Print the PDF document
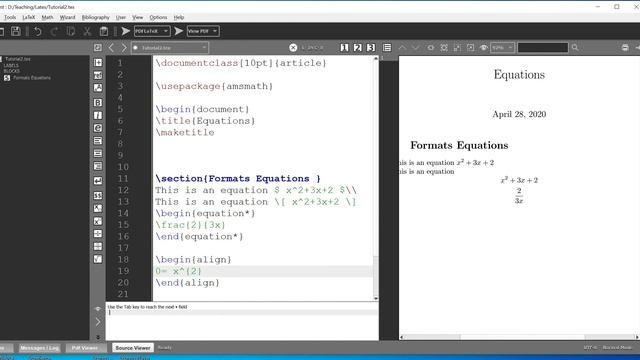Image resolution: width=640 pixels, height=360 pixels. (x=625, y=48)
